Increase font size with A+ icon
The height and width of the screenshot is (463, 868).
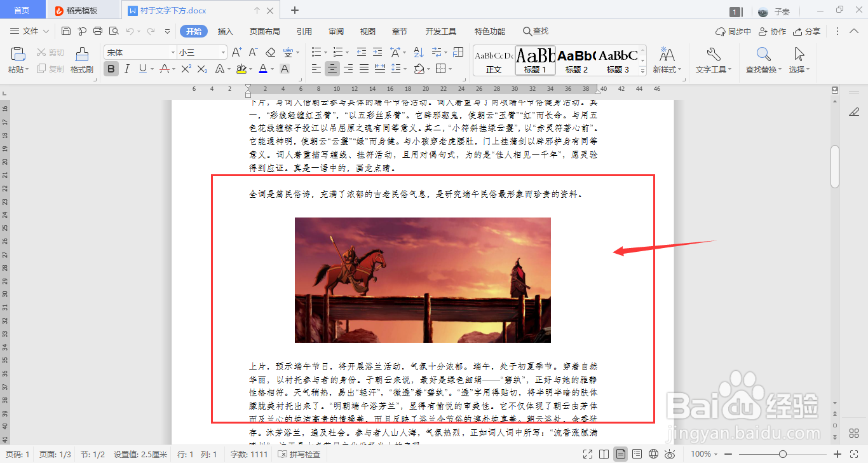tap(236, 52)
